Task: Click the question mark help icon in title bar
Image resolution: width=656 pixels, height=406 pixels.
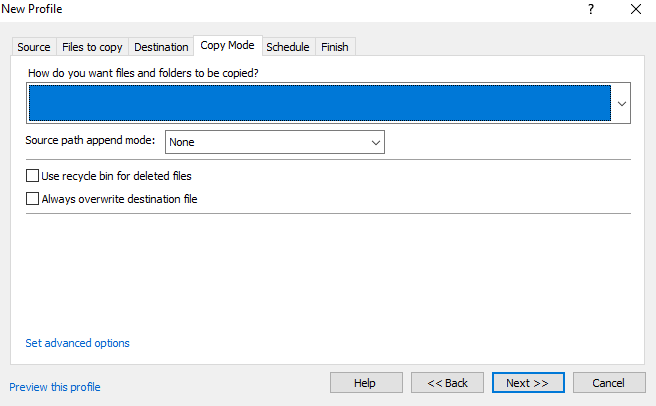Action: pos(590,9)
